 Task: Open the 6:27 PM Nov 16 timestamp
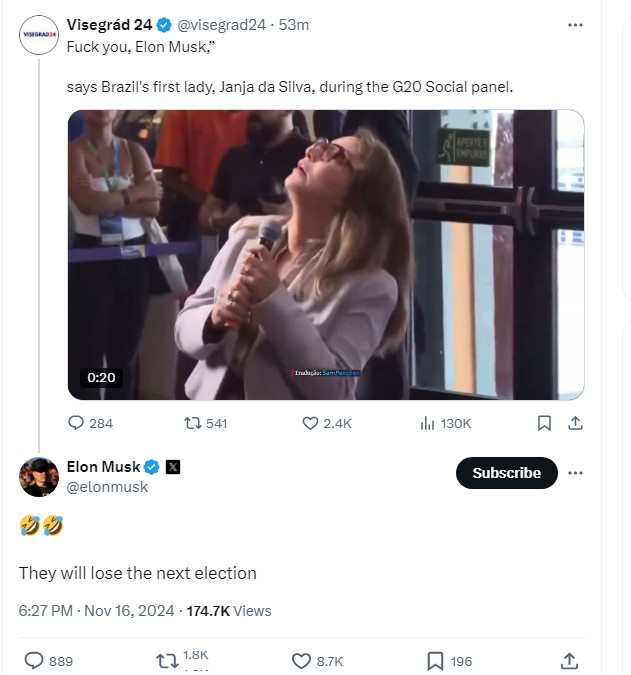pos(97,610)
